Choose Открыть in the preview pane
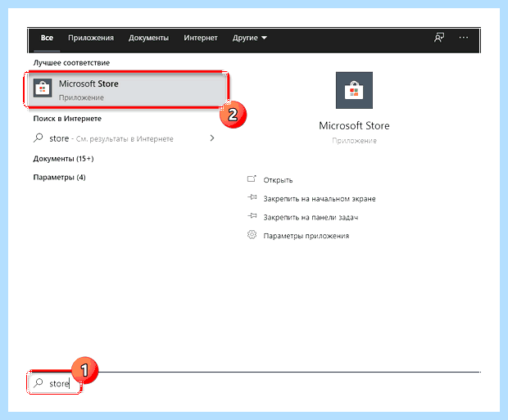 (x=278, y=180)
